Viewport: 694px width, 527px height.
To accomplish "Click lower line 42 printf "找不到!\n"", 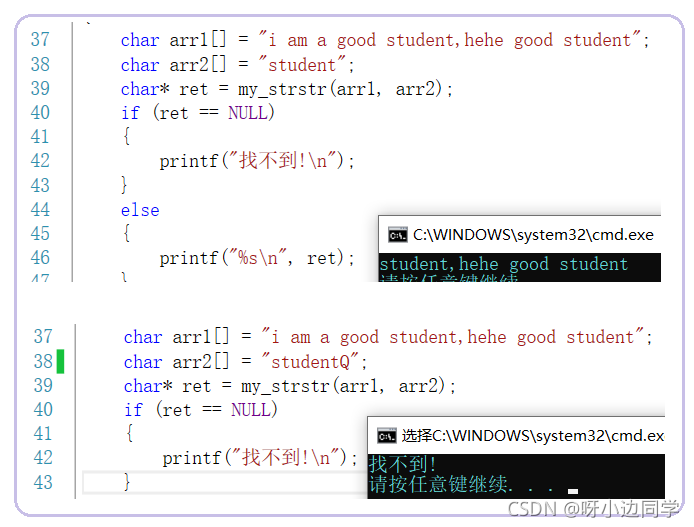I will 260,458.
